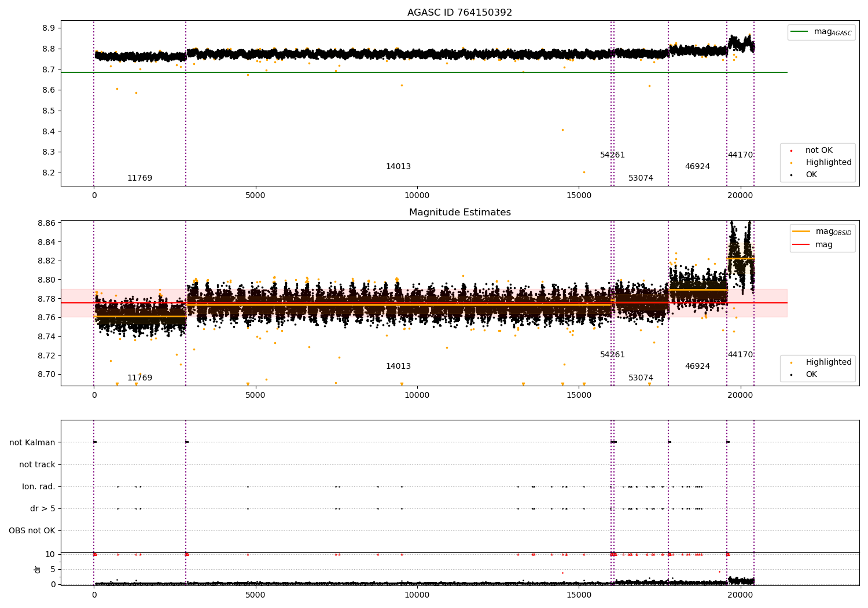Click OBSID label 11769 in top plot
This screenshot has width=868, height=608.
139,178
